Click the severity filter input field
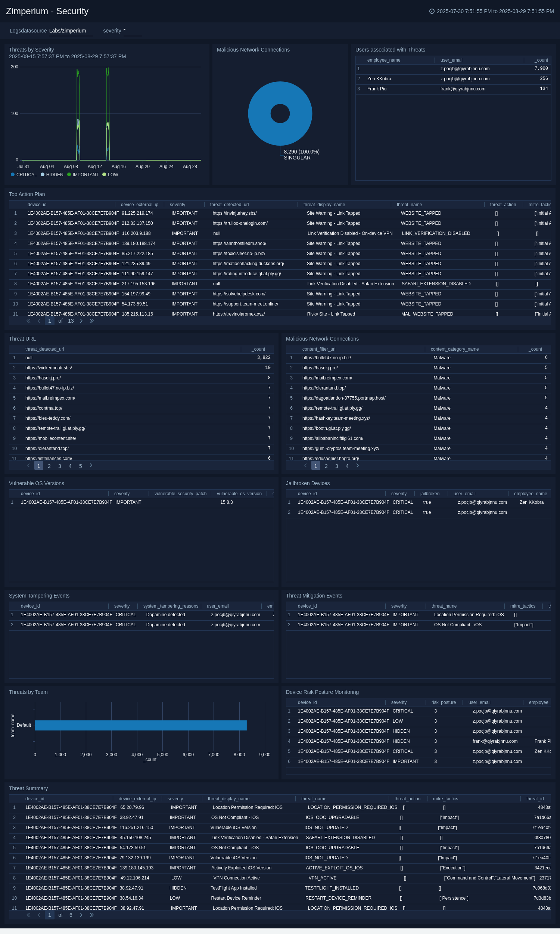Image resolution: width=560 pixels, height=934 pixels. coord(133,31)
